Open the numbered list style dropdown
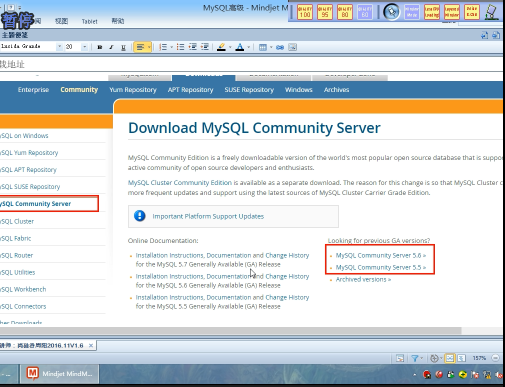Image resolution: width=505 pixels, height=387 pixels. click(171, 47)
